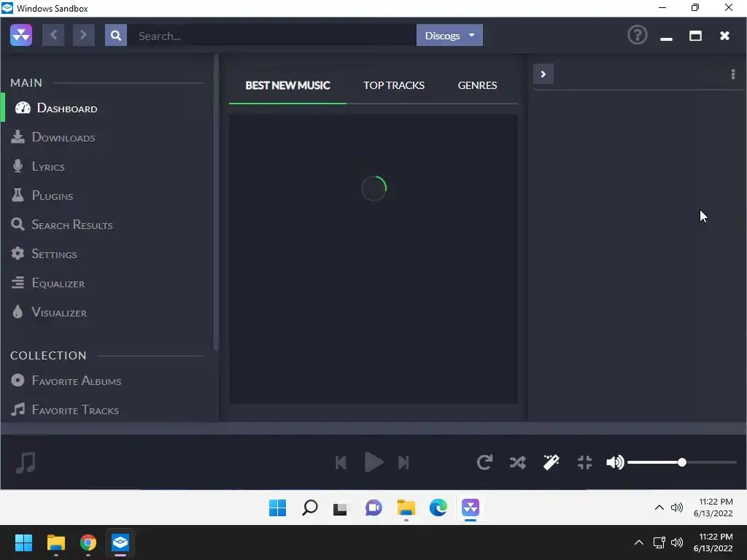Image resolution: width=747 pixels, height=560 pixels.
Task: Click the Dashboard gauge icon
Action: pos(23,108)
